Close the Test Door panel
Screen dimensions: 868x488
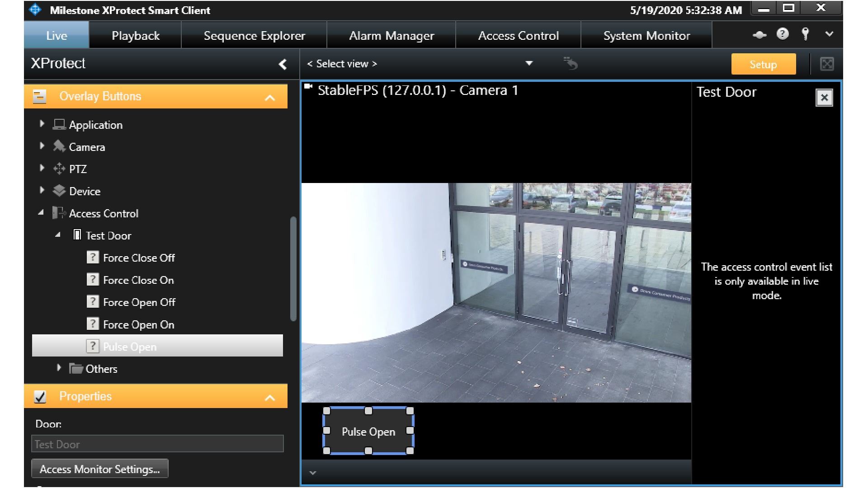(824, 98)
